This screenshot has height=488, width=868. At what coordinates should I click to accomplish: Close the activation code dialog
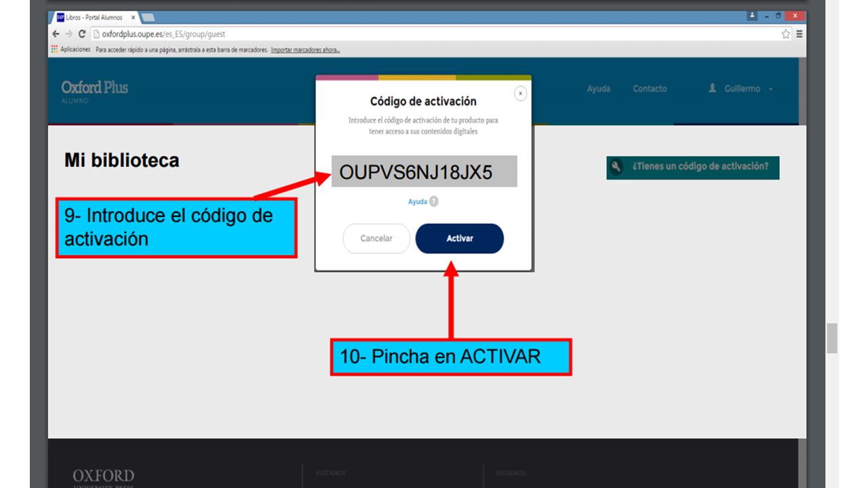(x=520, y=94)
